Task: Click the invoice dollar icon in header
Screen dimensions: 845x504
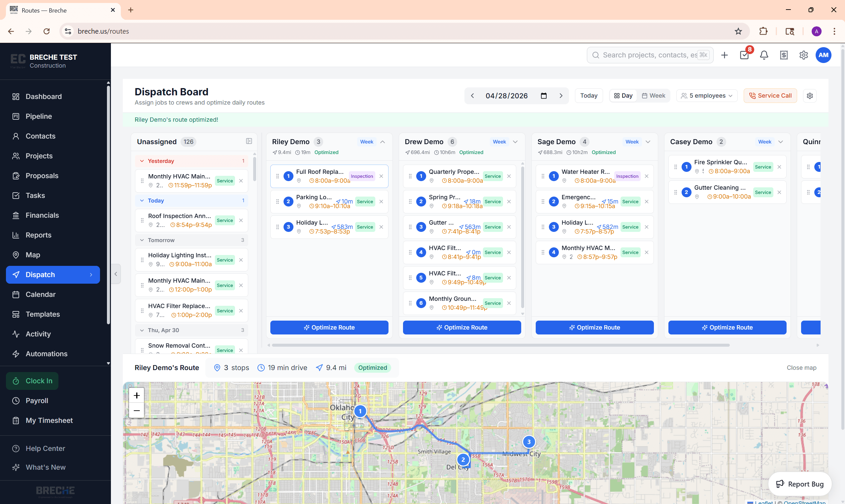Action: click(x=784, y=55)
